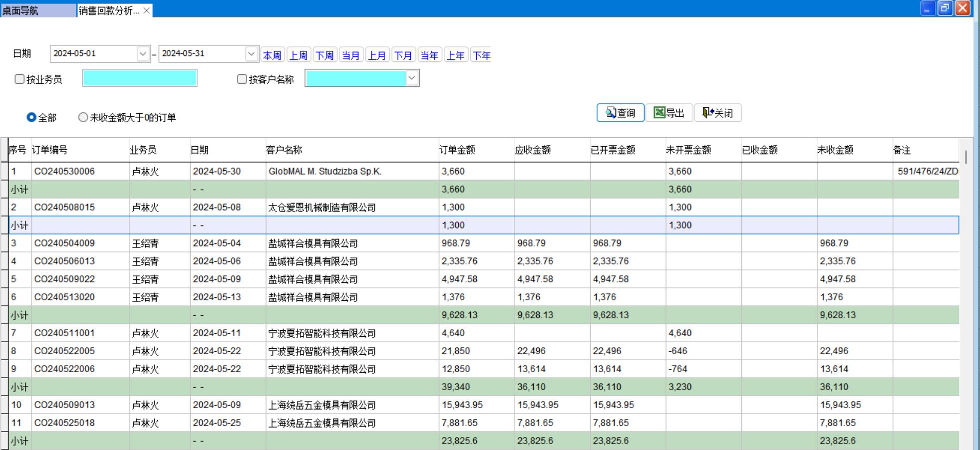980x450 pixels.
Task: Open the start date 2024-05-01 dropdown
Action: [143, 54]
